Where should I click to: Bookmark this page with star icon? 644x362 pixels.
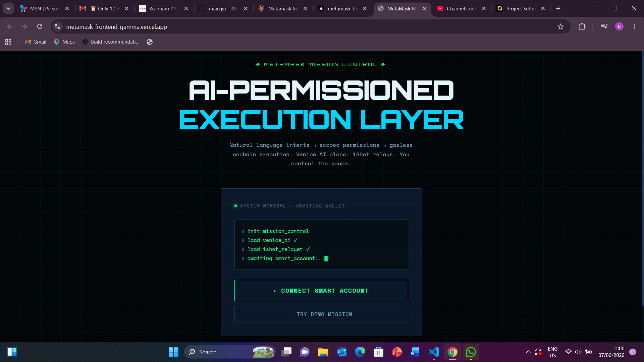(560, 26)
